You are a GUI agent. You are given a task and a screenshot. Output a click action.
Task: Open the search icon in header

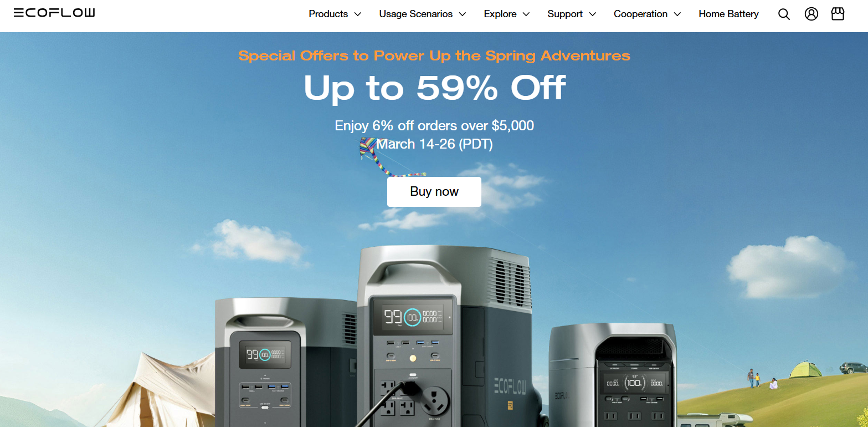[784, 14]
